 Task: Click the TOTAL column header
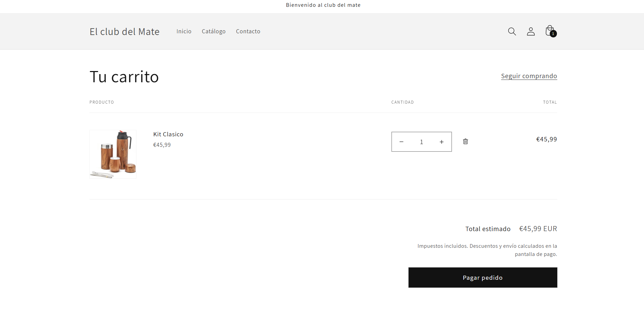(550, 102)
